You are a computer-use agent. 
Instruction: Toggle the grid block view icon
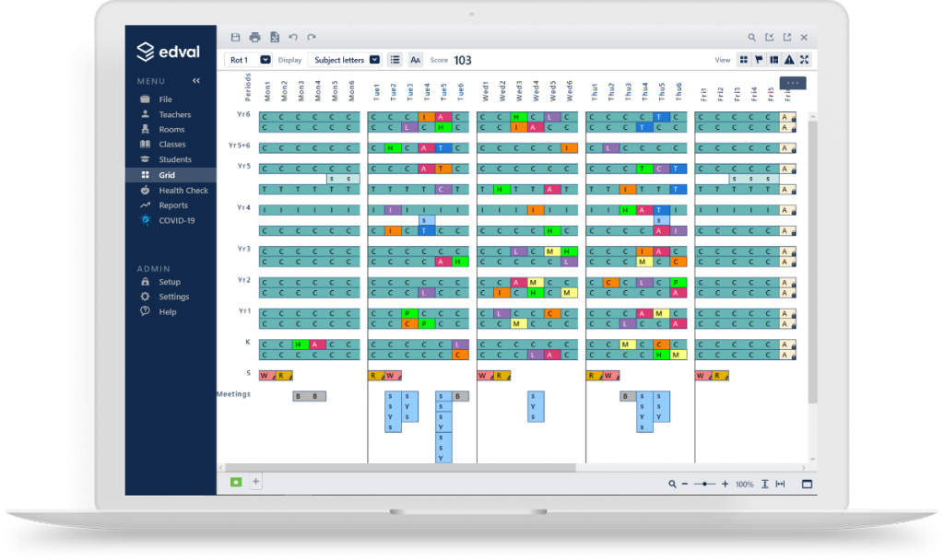click(x=744, y=59)
